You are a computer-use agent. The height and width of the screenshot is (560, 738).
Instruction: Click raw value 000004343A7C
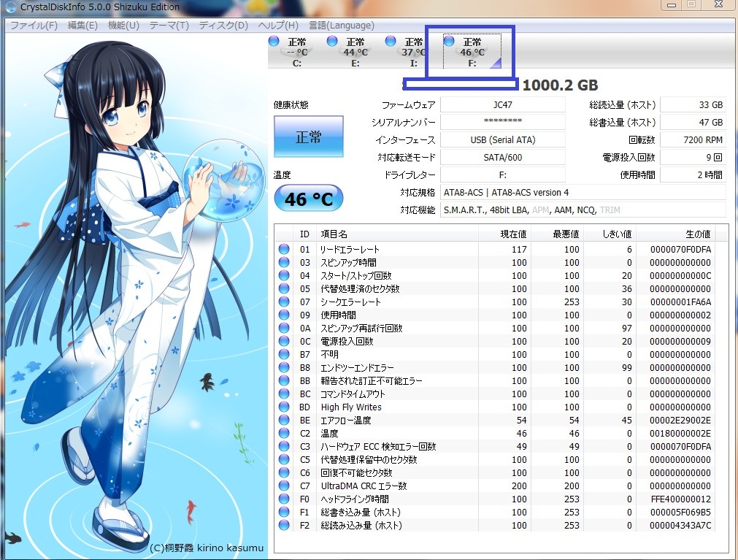tap(680, 526)
